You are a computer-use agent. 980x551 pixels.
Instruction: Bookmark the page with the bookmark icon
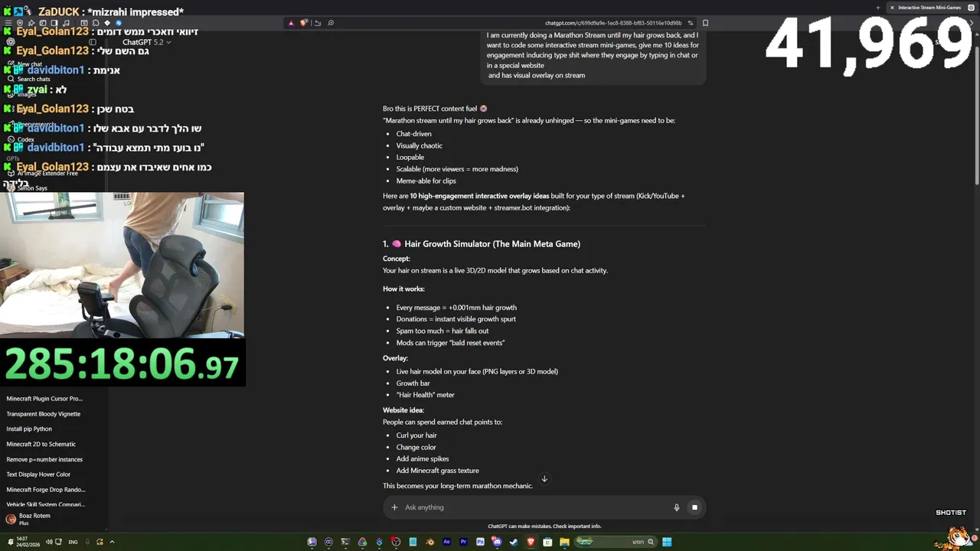pos(705,23)
